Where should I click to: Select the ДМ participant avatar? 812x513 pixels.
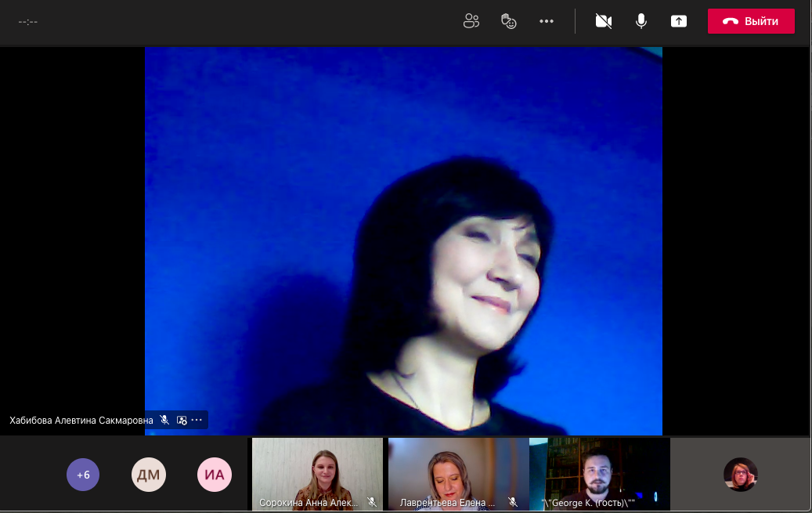pos(148,475)
